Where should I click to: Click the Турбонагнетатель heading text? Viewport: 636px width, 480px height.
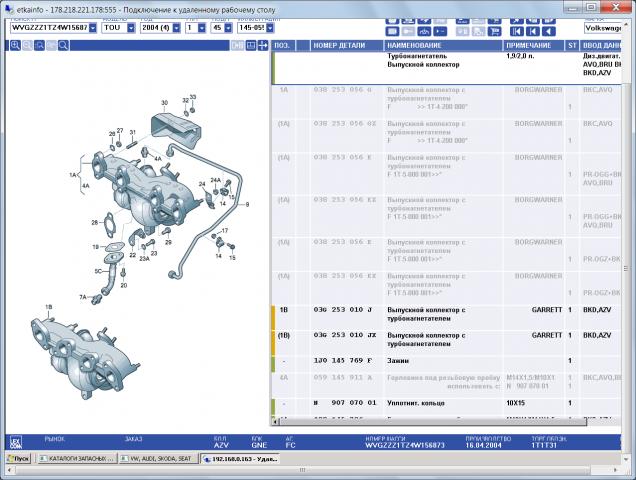tap(417, 56)
